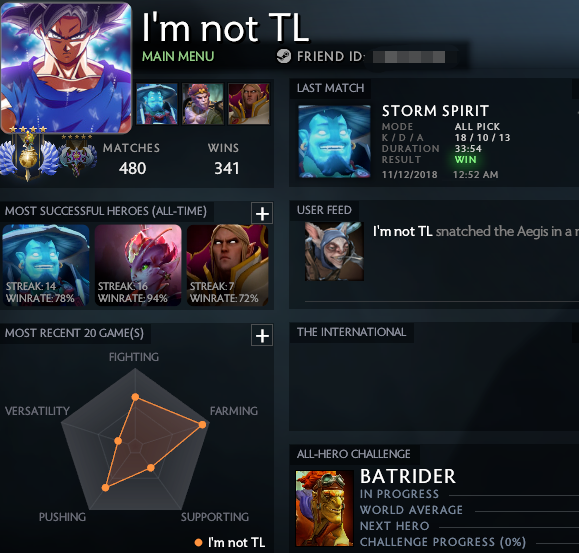Viewport: 579px width, 553px height.
Task: Select the User Feed section header
Action: 324,210
